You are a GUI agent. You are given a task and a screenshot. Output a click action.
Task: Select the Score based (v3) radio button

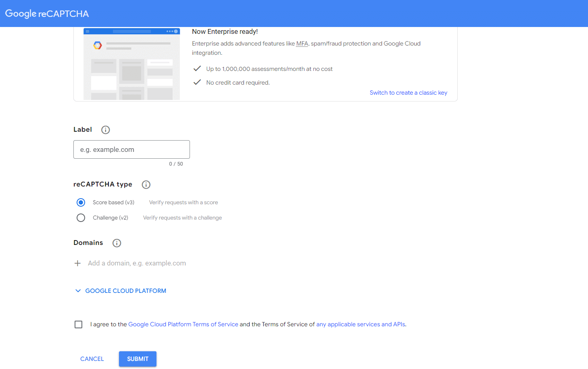pyautogui.click(x=81, y=202)
